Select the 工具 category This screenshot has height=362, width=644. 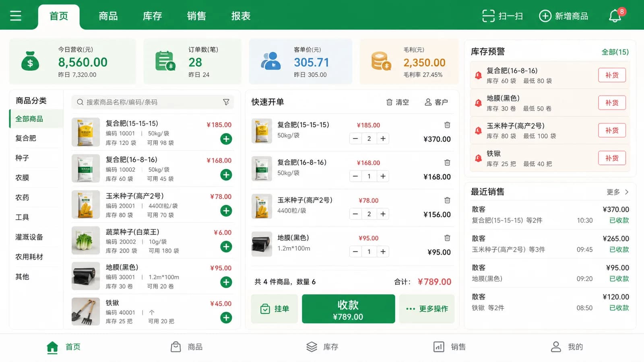coord(36,217)
